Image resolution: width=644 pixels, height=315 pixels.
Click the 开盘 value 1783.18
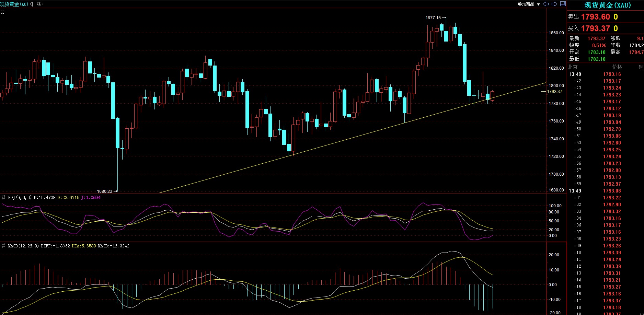tap(597, 52)
